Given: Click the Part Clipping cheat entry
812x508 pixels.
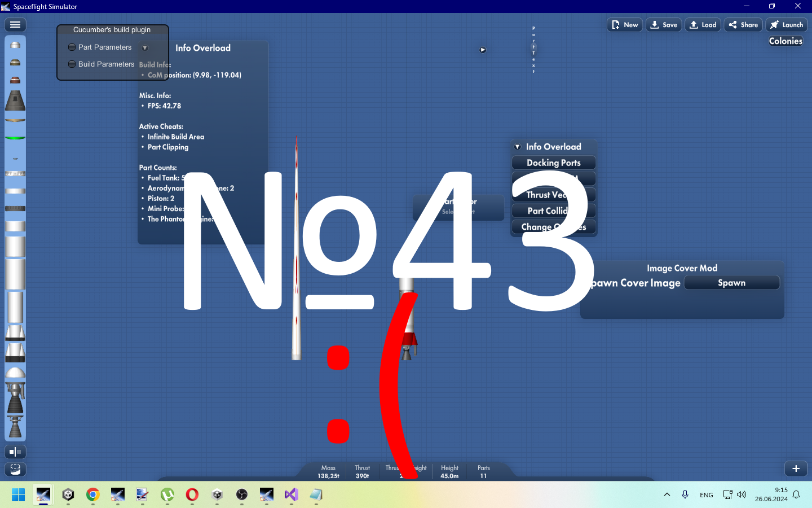Looking at the screenshot, I should [x=168, y=147].
